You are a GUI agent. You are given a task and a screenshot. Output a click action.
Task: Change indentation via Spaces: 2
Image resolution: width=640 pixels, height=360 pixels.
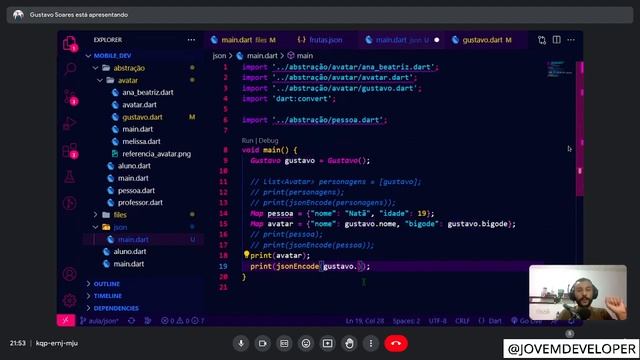point(406,321)
